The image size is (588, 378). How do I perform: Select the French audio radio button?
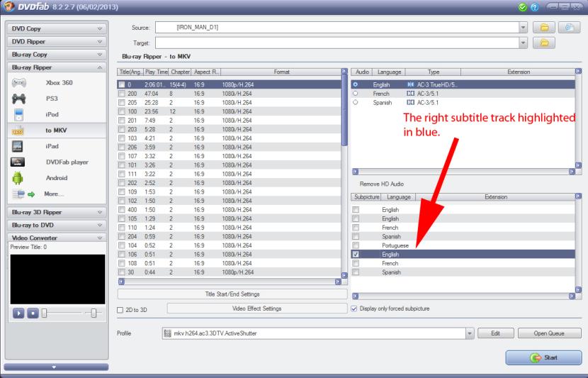pyautogui.click(x=355, y=94)
